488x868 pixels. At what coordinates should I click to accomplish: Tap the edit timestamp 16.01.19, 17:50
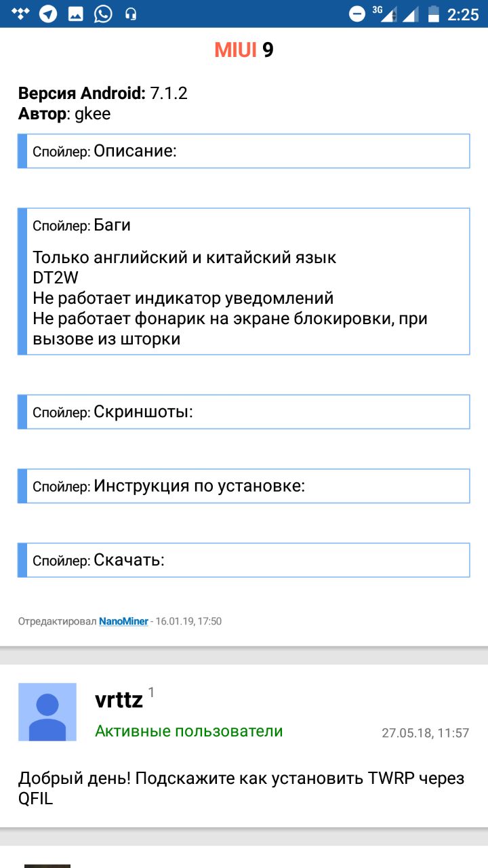point(188,621)
